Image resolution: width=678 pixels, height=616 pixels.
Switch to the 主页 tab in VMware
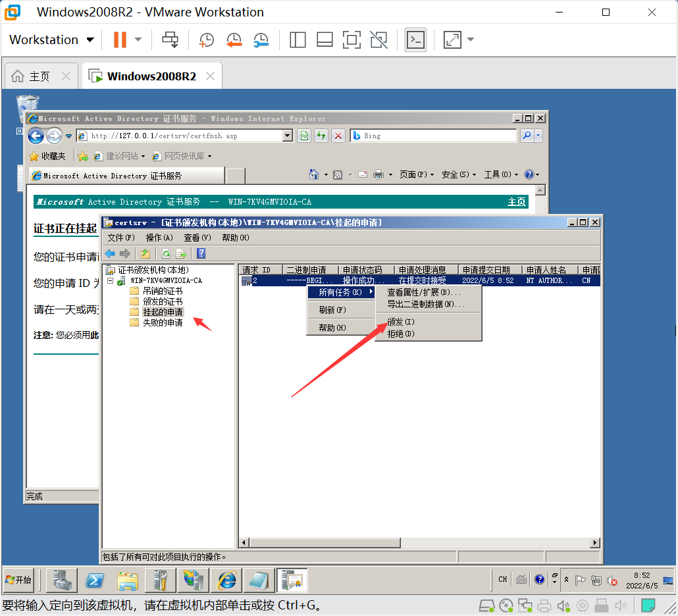coord(39,76)
